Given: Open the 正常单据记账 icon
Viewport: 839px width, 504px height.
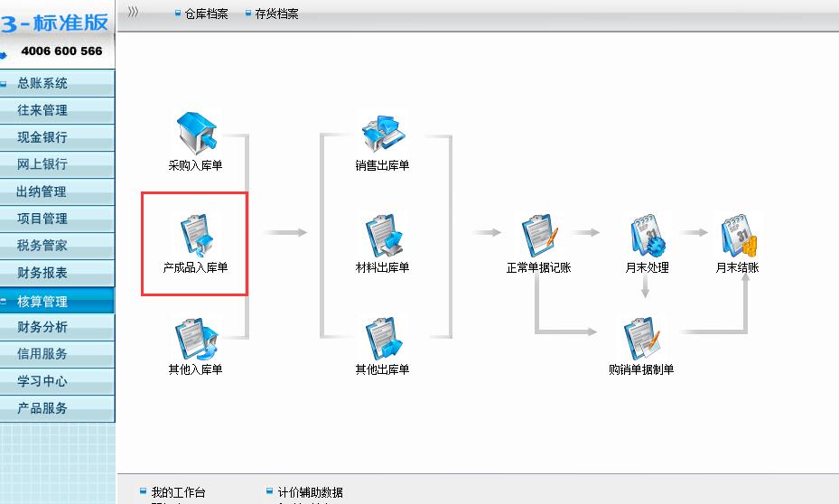Looking at the screenshot, I should [x=539, y=236].
